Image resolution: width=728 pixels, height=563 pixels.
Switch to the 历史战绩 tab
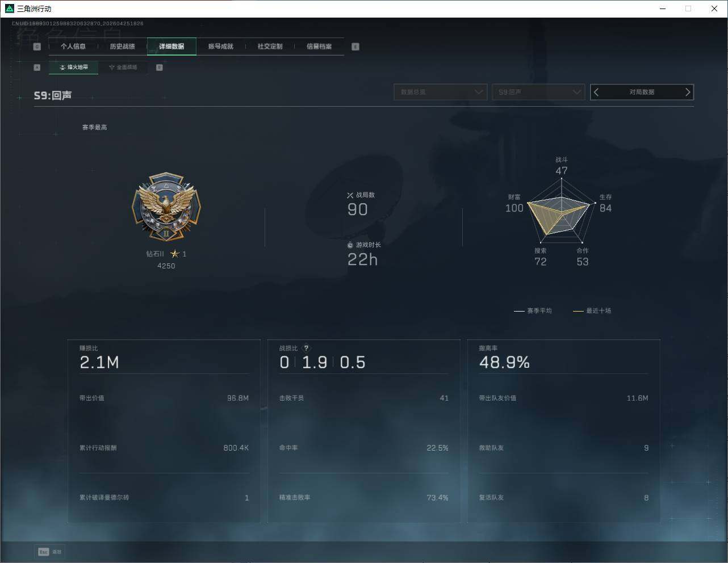(122, 47)
